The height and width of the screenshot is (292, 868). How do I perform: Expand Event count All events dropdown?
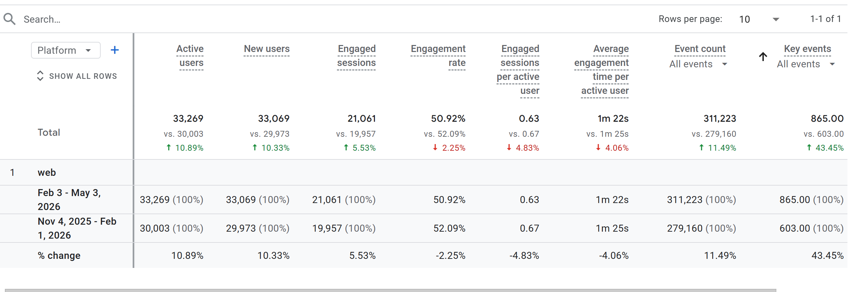(698, 64)
